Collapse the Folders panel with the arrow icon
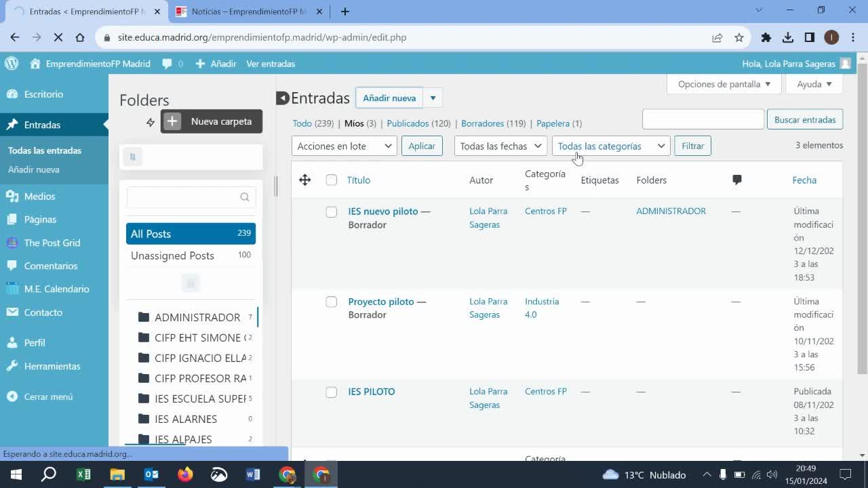The height and width of the screenshot is (488, 868). pos(283,98)
